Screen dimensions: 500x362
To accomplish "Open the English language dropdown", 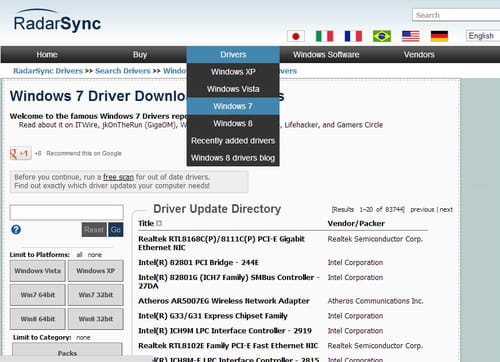I will [x=483, y=36].
